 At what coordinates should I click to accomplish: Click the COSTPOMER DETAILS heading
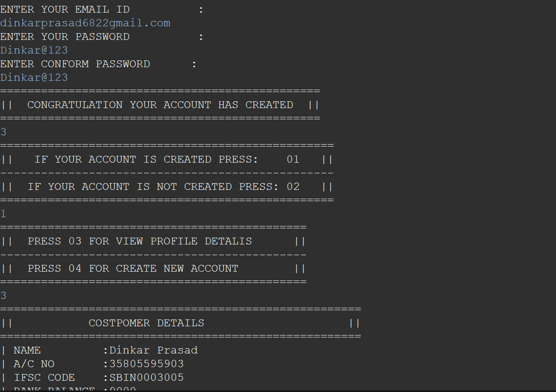[x=147, y=323]
